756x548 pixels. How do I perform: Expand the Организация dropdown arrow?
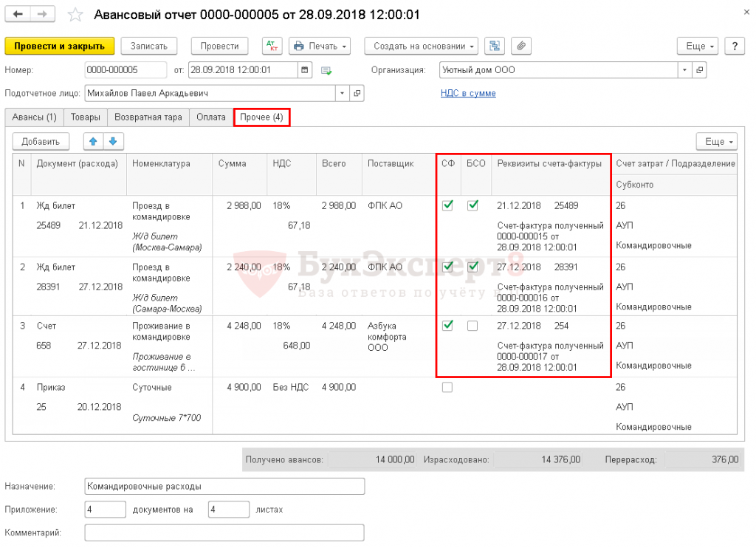pos(684,70)
